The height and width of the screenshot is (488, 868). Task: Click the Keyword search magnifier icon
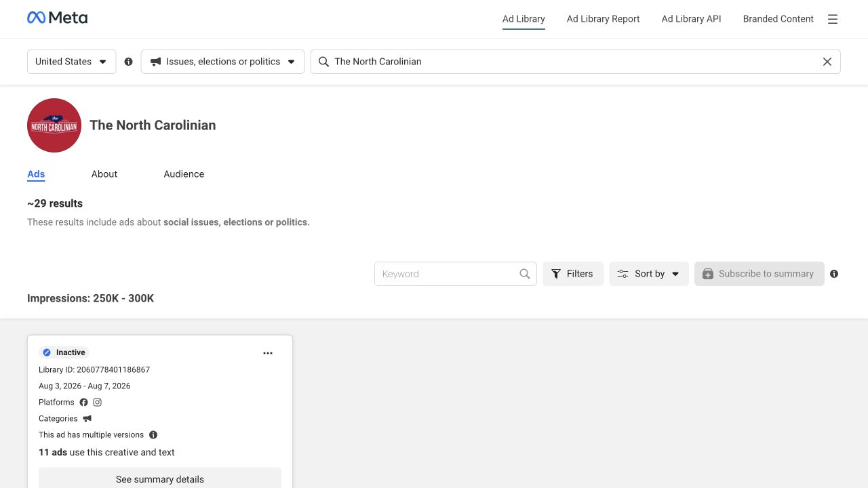pos(525,274)
